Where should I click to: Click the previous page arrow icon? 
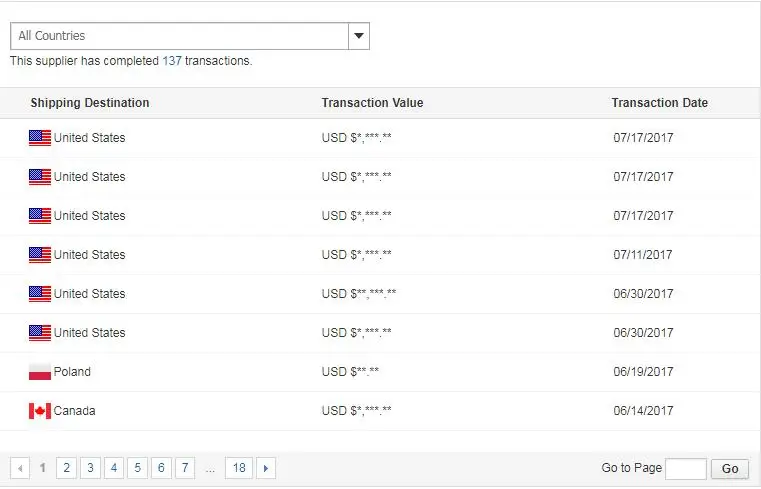(x=20, y=468)
